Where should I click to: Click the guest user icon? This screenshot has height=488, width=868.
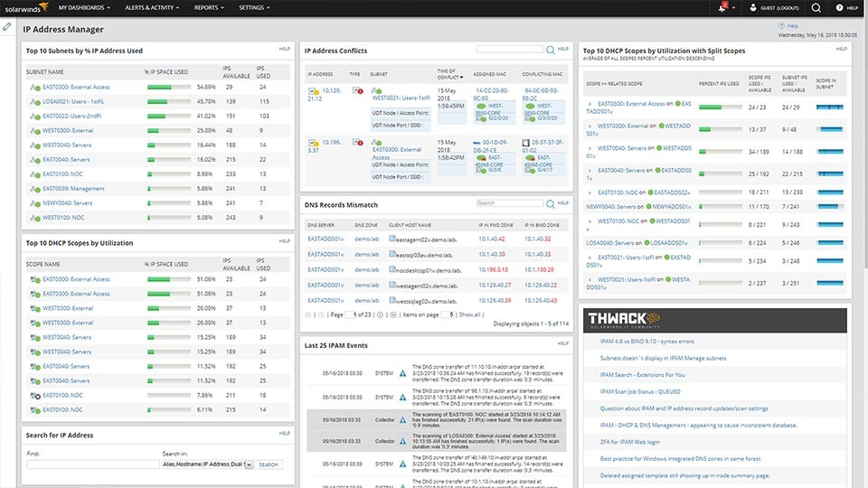click(x=753, y=8)
